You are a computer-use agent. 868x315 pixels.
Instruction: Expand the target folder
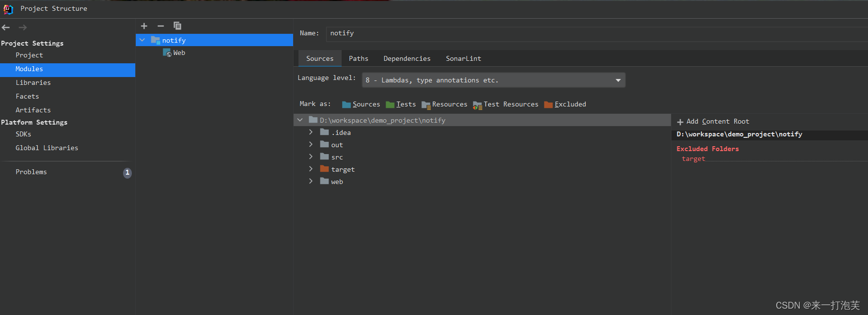pos(311,169)
